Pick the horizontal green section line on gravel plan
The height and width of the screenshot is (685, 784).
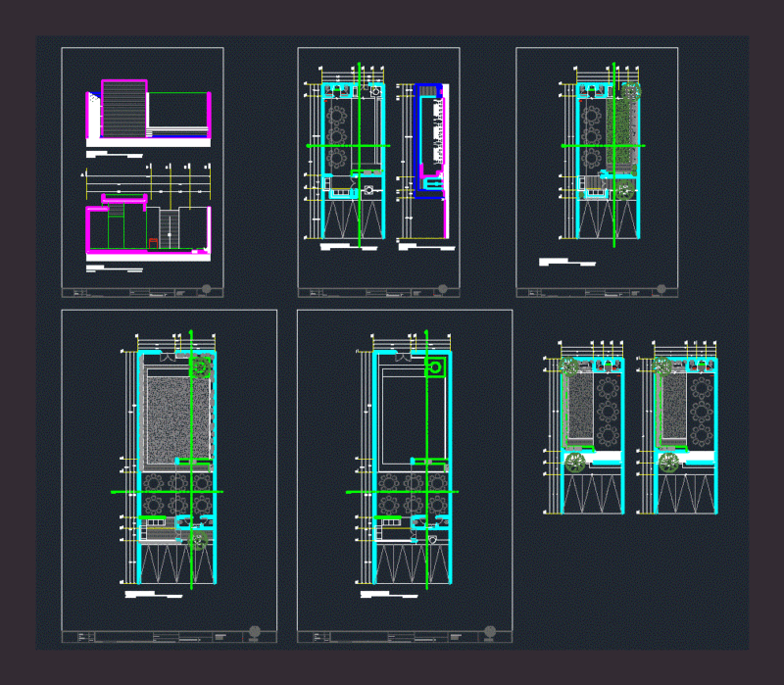[x=167, y=492]
